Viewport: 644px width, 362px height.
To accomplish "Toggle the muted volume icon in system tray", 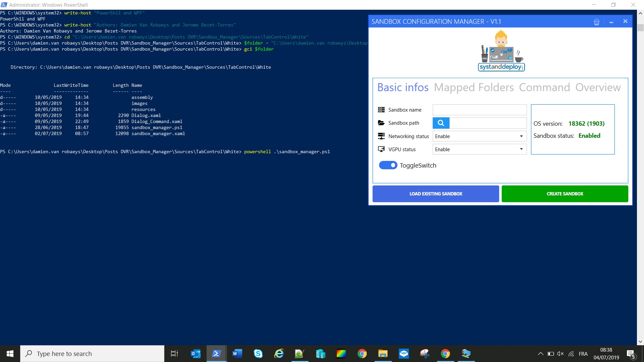I will (x=560, y=354).
